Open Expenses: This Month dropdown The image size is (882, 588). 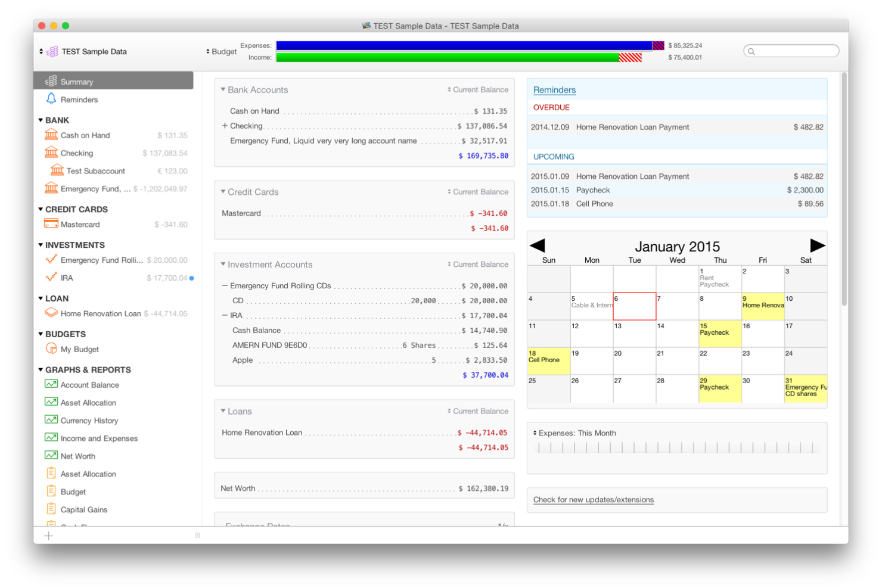point(574,433)
